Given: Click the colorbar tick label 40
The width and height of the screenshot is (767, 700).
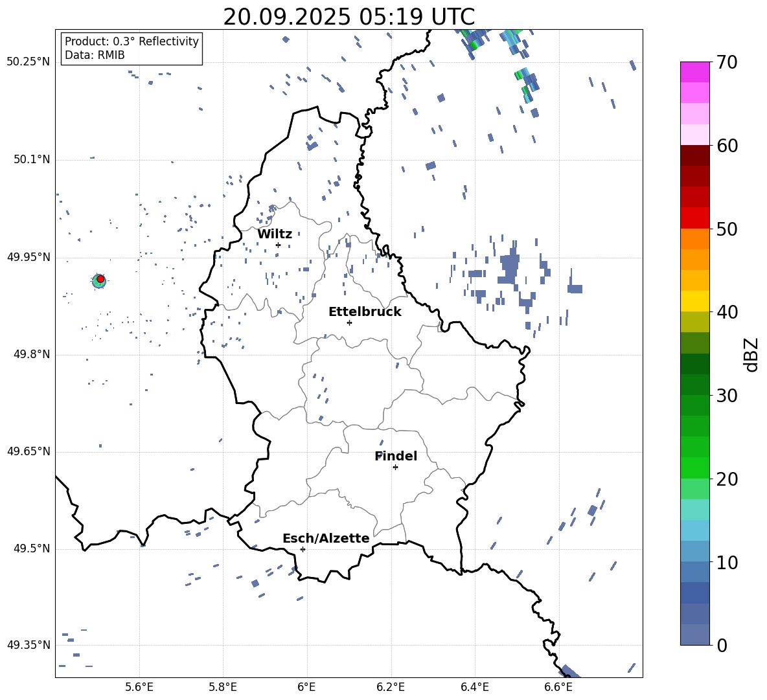Looking at the screenshot, I should [727, 312].
